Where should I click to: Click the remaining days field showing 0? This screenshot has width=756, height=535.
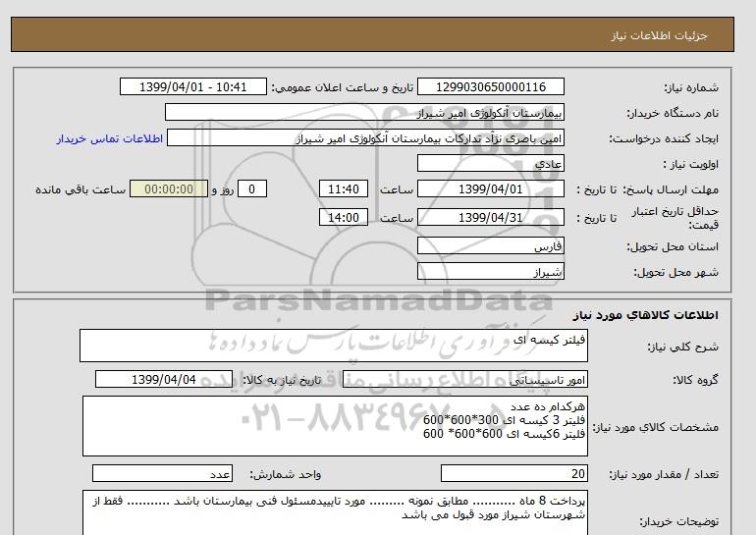point(251,189)
